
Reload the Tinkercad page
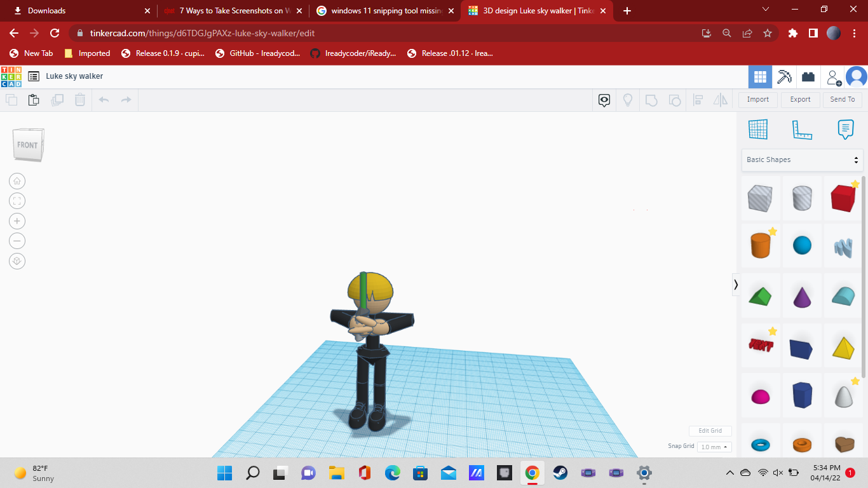click(55, 33)
